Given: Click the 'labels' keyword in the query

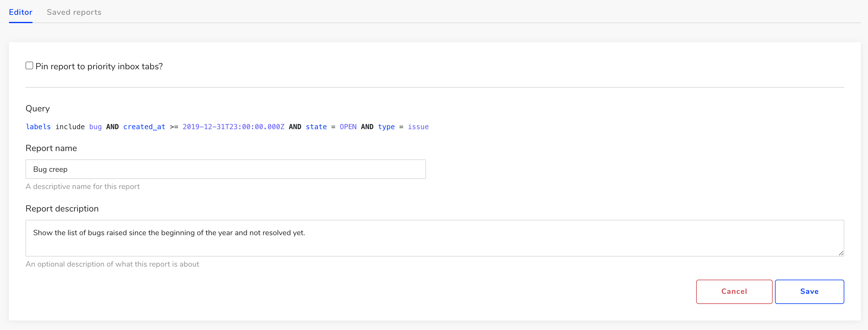Looking at the screenshot, I should [38, 127].
